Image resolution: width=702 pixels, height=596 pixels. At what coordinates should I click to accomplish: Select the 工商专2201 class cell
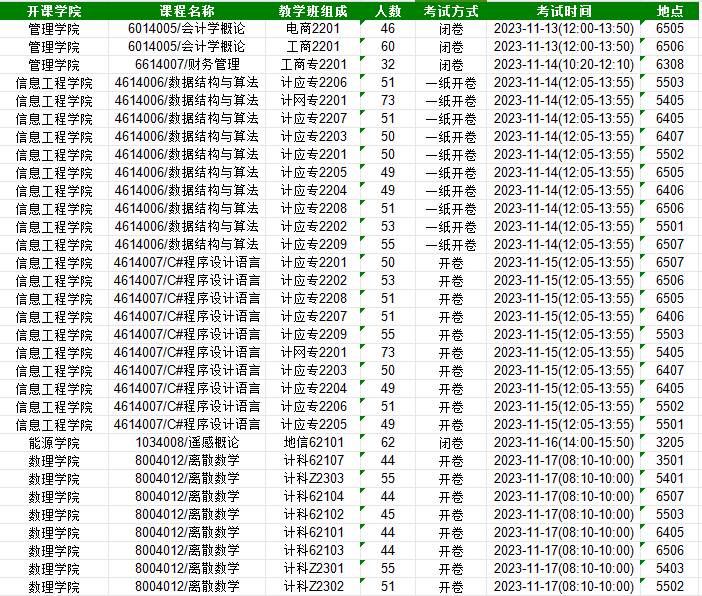(313, 65)
